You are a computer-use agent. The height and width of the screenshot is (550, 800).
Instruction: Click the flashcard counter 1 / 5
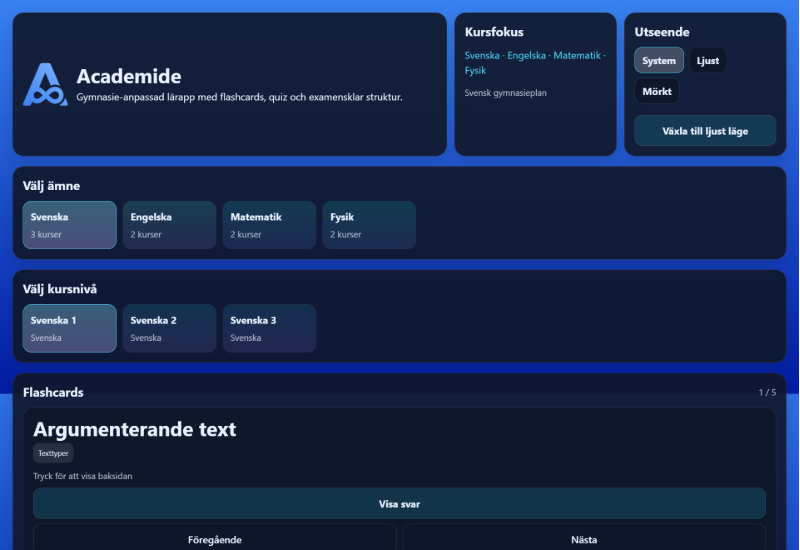(767, 392)
